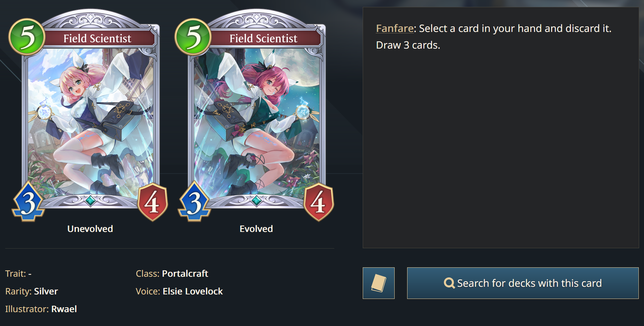Search for decks with this card
Viewport: 644px width, 326px height.
pos(523,283)
